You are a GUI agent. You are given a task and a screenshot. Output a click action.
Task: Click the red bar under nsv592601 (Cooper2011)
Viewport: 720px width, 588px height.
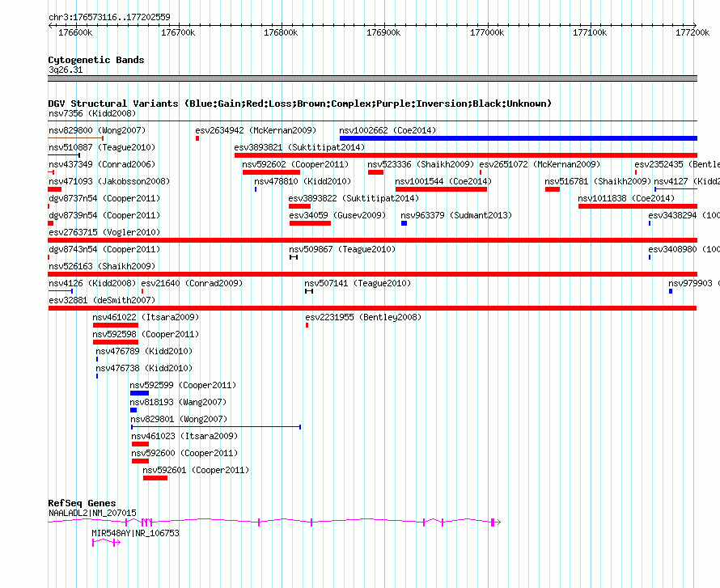pos(155,478)
